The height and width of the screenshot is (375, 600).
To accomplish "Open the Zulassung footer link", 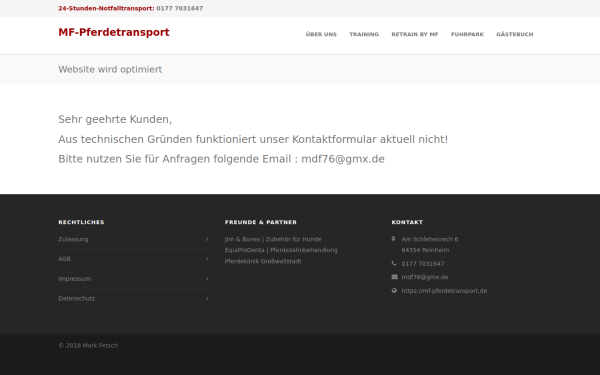I will pyautogui.click(x=73, y=239).
